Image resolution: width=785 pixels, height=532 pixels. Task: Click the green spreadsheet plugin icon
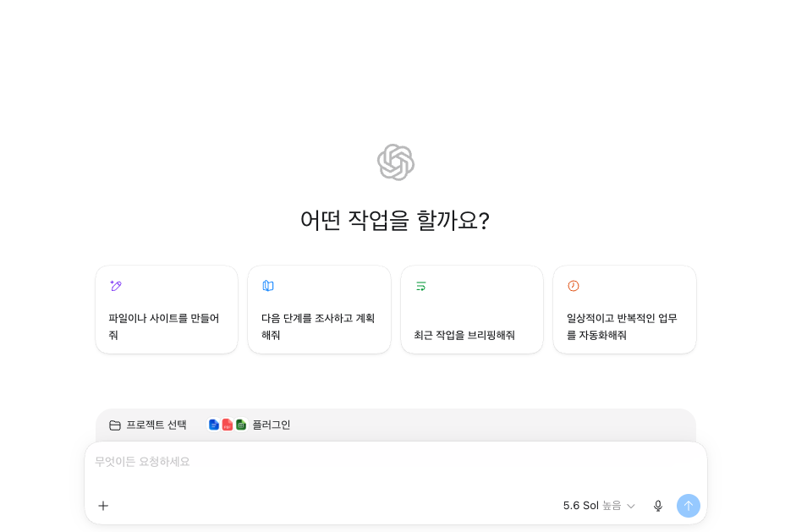coord(241,425)
